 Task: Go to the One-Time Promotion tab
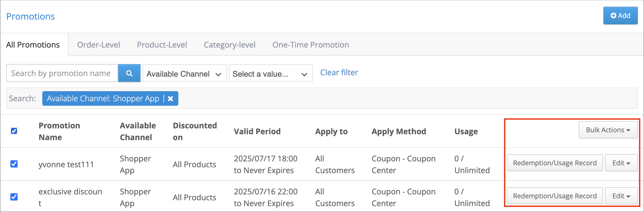(x=311, y=45)
